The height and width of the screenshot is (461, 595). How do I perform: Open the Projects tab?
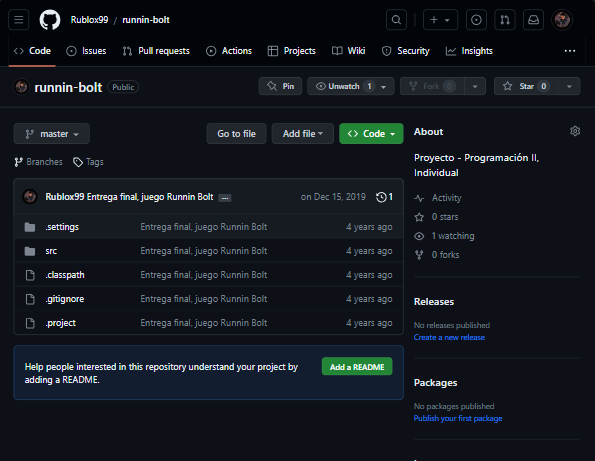click(291, 51)
